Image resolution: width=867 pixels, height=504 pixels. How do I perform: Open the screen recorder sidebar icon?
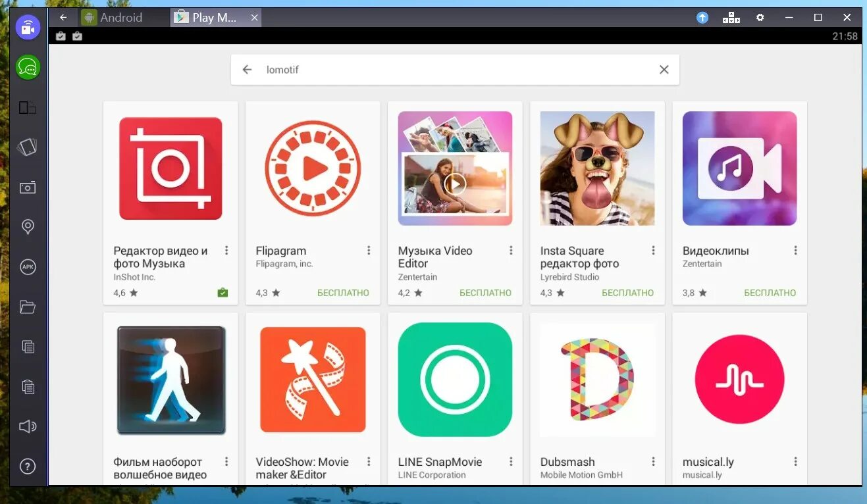(28, 27)
